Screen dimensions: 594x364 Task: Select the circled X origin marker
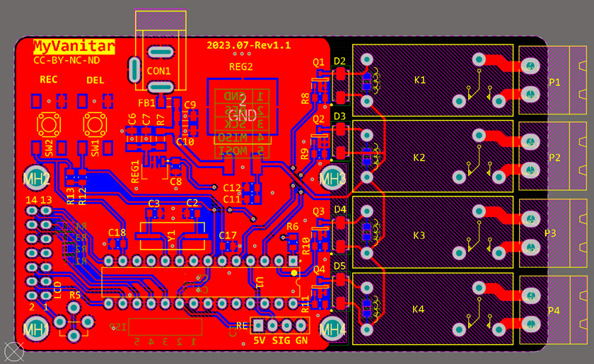[x=13, y=351]
